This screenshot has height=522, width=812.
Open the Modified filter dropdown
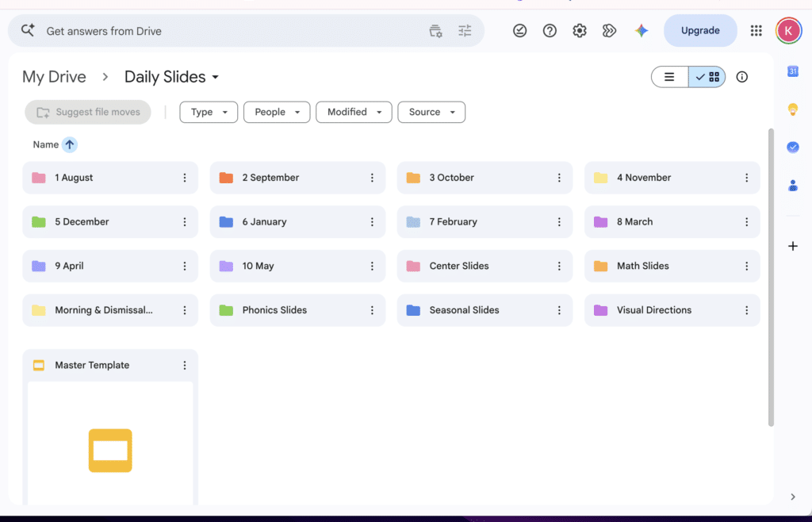[354, 113]
